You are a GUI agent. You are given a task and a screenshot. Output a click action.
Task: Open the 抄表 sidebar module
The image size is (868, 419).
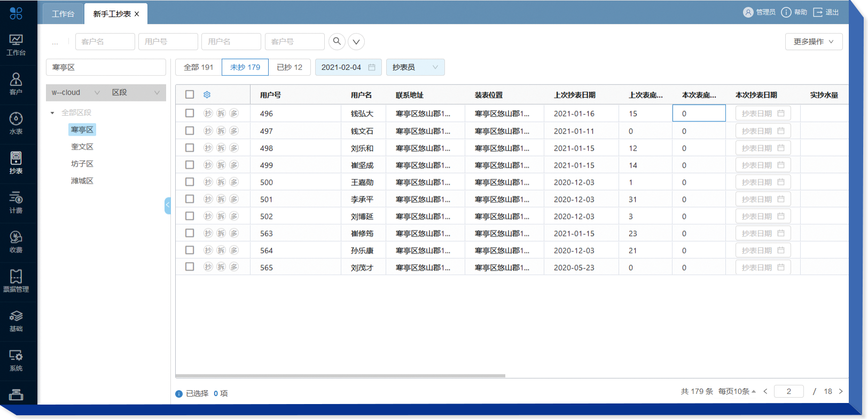tap(16, 164)
